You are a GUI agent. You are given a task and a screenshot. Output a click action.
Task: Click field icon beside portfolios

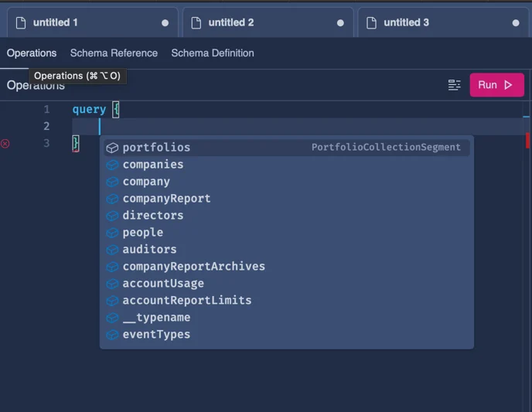click(112, 148)
